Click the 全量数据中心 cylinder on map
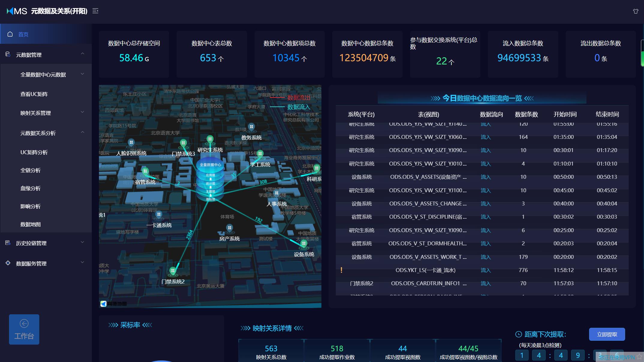Image resolution: width=644 pixels, height=362 pixels. tap(210, 178)
